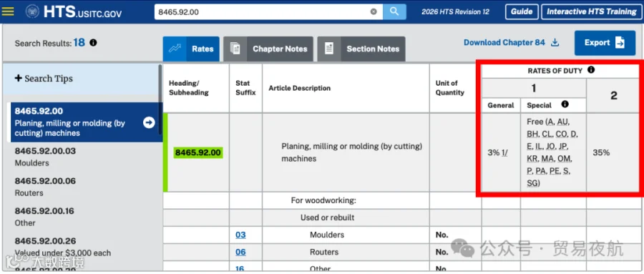Screen dimensions: 644x274
Task: Click the sidebar scrollbar
Action: [x=160, y=99]
